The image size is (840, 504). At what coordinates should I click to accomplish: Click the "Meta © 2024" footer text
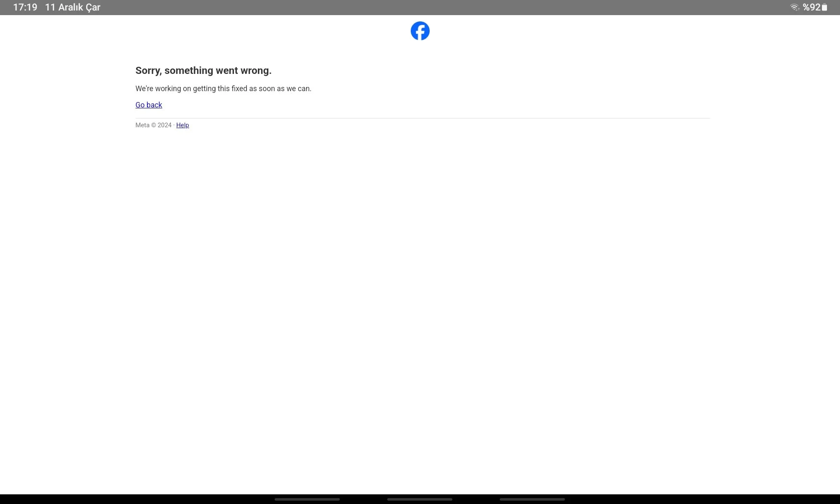click(x=153, y=125)
